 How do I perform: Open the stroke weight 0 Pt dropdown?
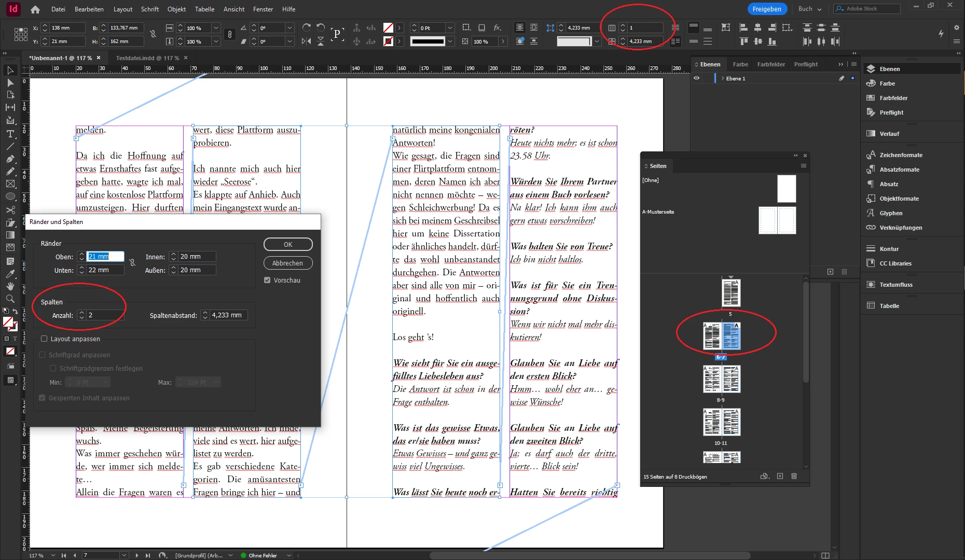(450, 28)
